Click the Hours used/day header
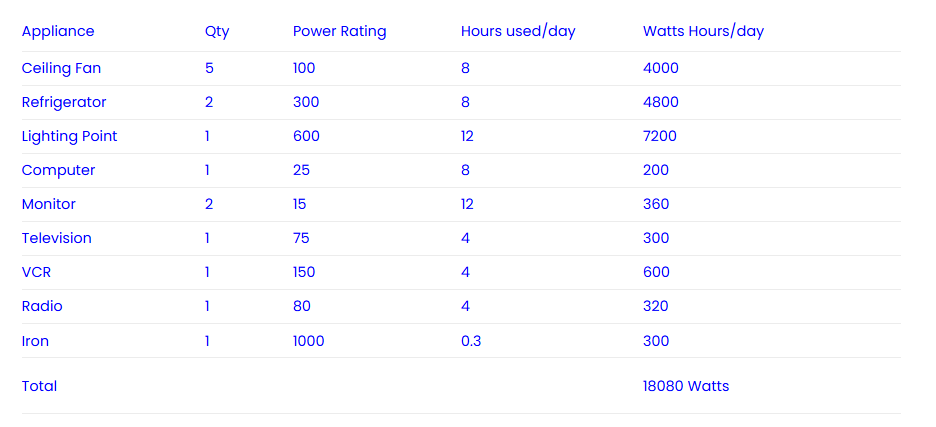This screenshot has width=936, height=427. tap(518, 32)
